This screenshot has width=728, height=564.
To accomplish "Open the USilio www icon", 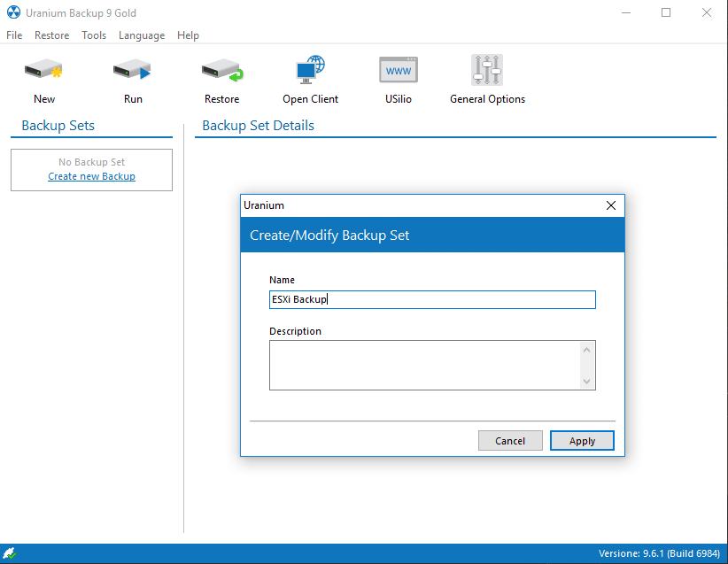I will pos(399,70).
